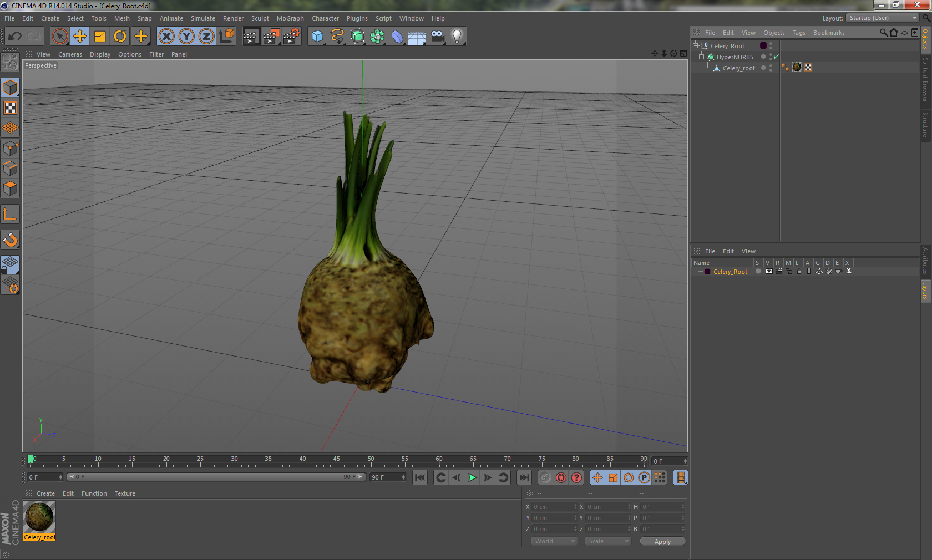Click the Objects manager search icon
This screenshot has height=560, width=932.
(884, 33)
